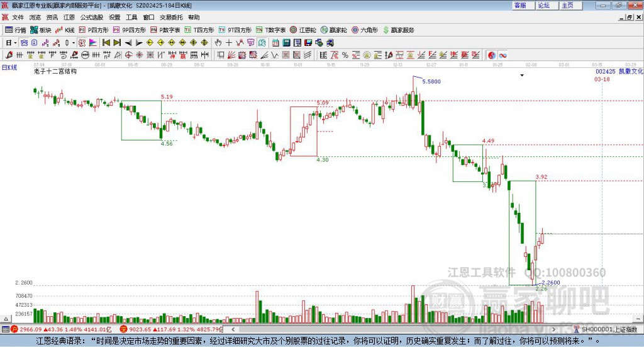This screenshot has width=644, height=347.
Task: Open the 资讯 menu
Action: pyautogui.click(x=52, y=17)
